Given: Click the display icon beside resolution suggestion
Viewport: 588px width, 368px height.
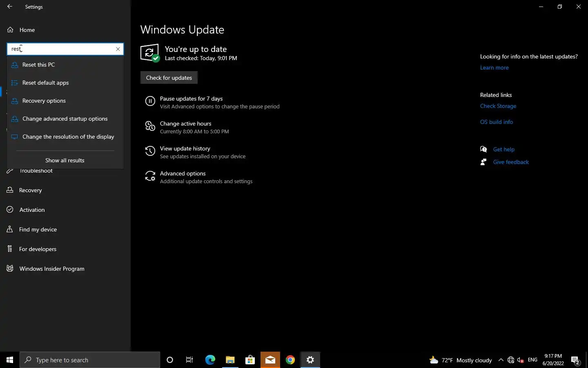Looking at the screenshot, I should [15, 137].
